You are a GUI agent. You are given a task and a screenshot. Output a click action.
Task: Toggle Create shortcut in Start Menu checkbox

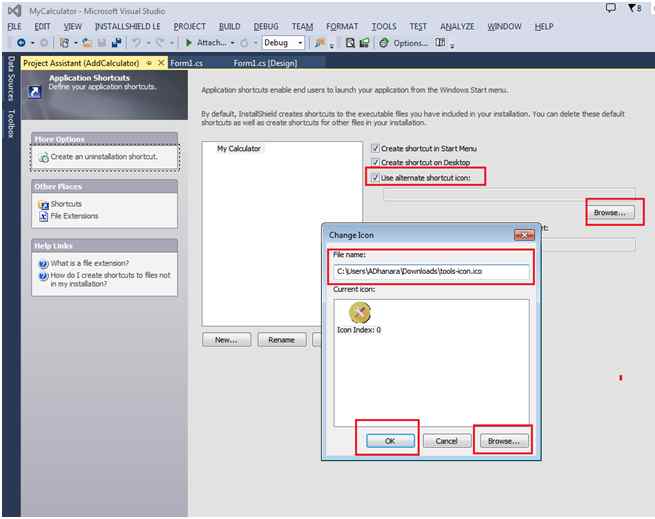click(x=375, y=148)
